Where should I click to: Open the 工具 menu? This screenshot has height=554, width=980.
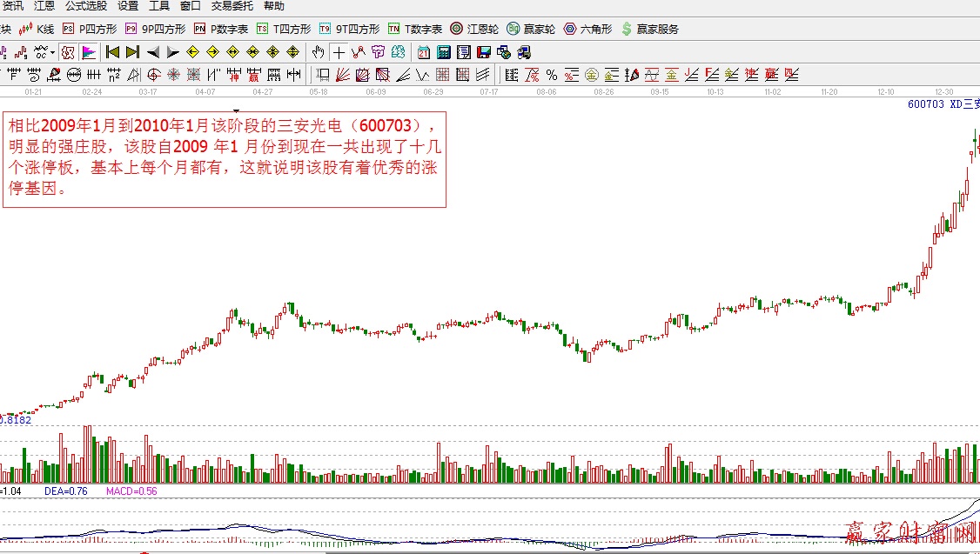pos(158,6)
